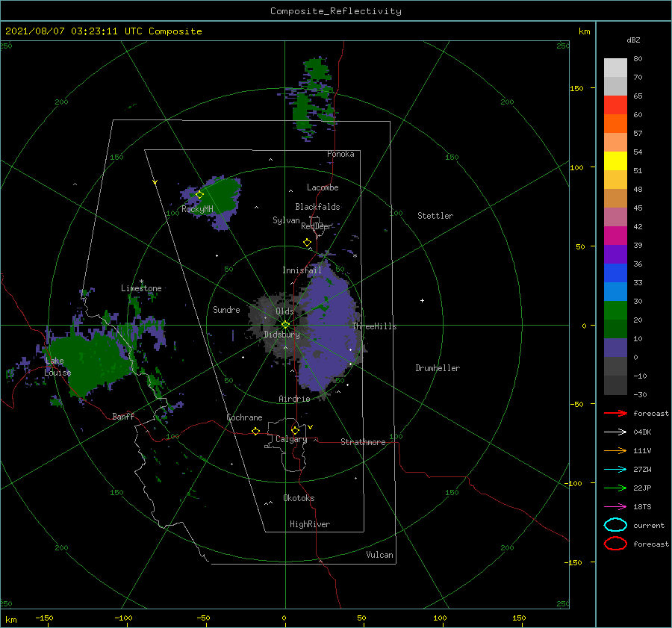Click the magenta 39-42 dBZ swatch

click(615, 235)
